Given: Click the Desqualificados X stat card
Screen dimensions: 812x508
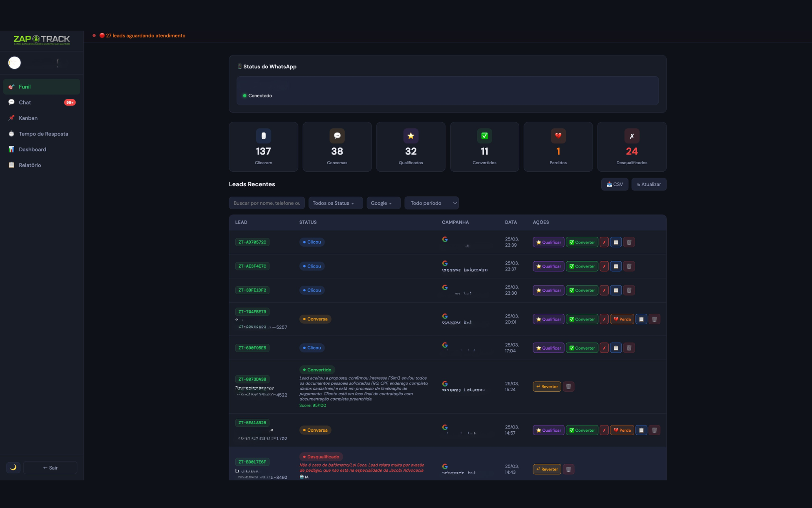Looking at the screenshot, I should point(631,147).
